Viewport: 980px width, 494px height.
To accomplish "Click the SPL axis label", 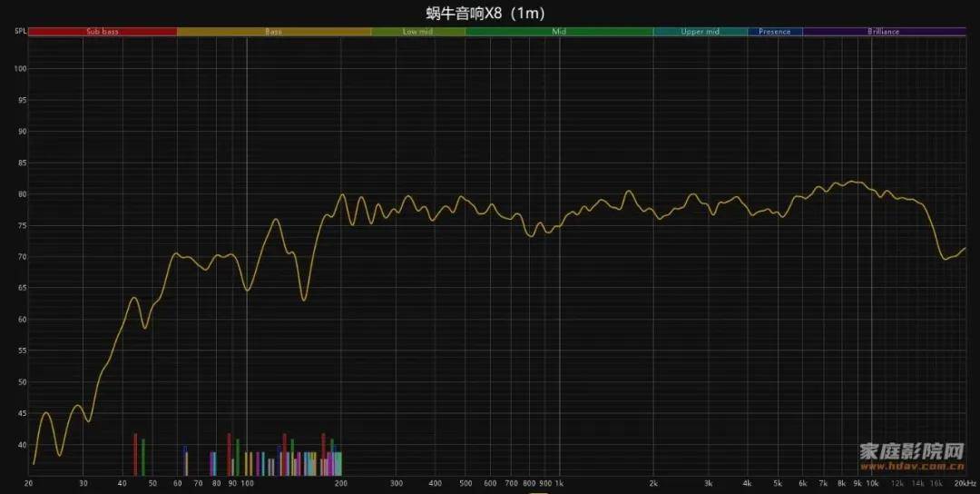I will (x=20, y=32).
